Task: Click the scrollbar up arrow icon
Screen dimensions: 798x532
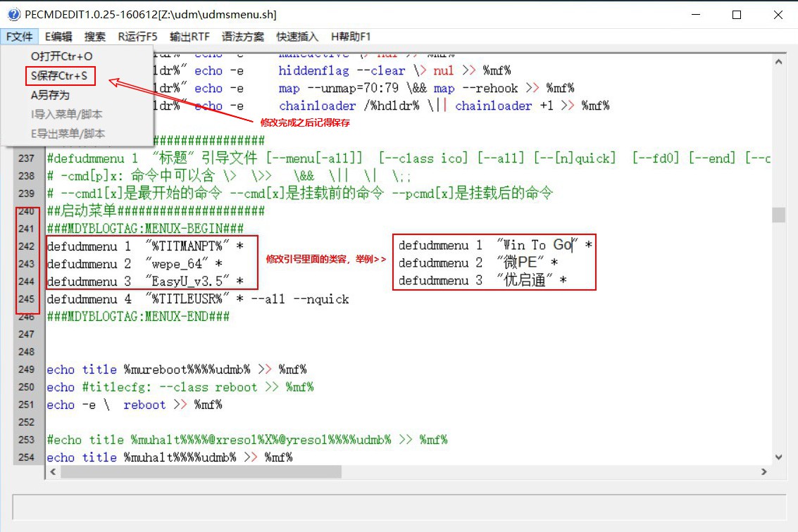Action: pyautogui.click(x=779, y=60)
